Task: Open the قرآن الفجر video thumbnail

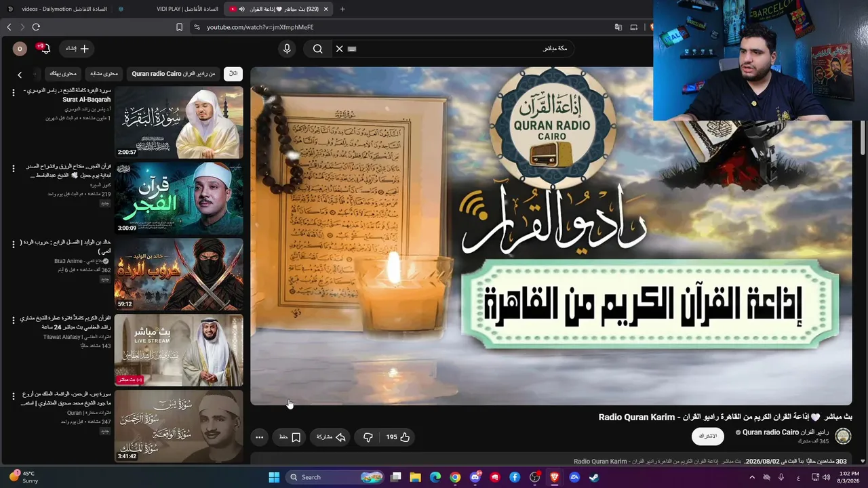Action: (179, 198)
